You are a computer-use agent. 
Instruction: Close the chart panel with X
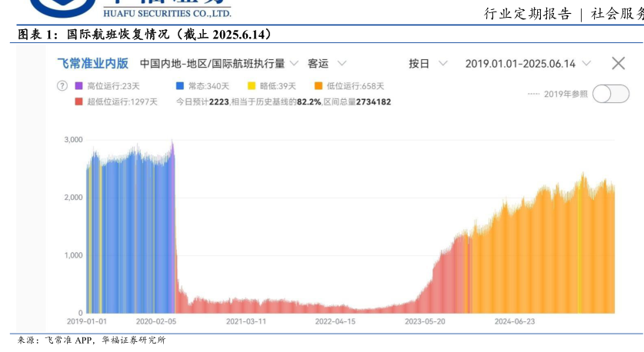tap(618, 64)
